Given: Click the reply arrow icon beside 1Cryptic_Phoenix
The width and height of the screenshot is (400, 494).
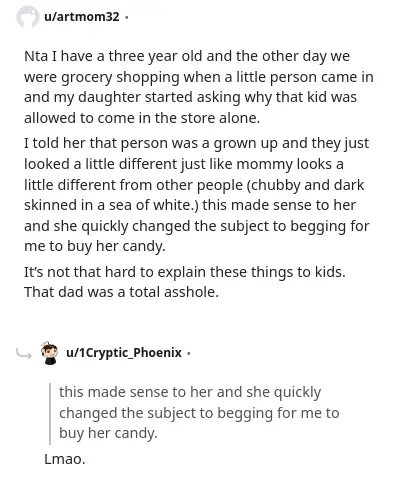Looking at the screenshot, I should [x=24, y=354].
